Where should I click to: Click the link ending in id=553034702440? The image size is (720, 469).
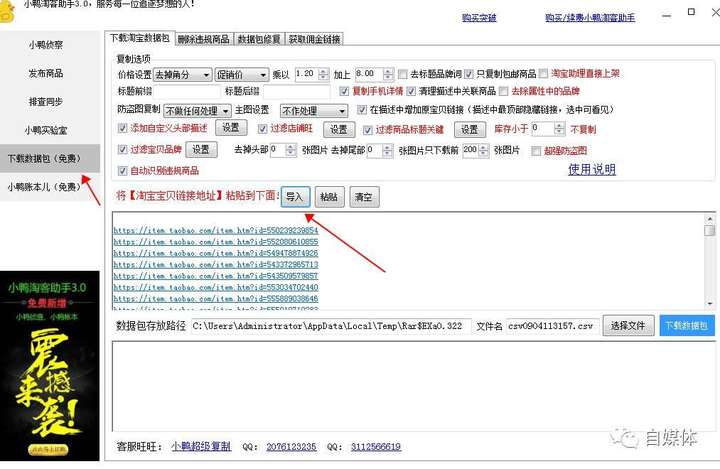[x=216, y=287]
